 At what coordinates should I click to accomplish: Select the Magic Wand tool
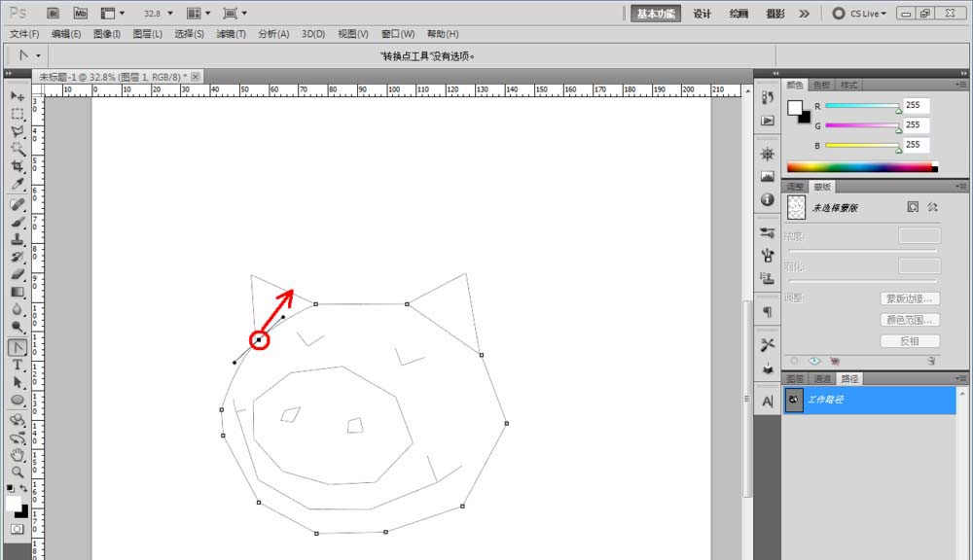click(x=18, y=149)
